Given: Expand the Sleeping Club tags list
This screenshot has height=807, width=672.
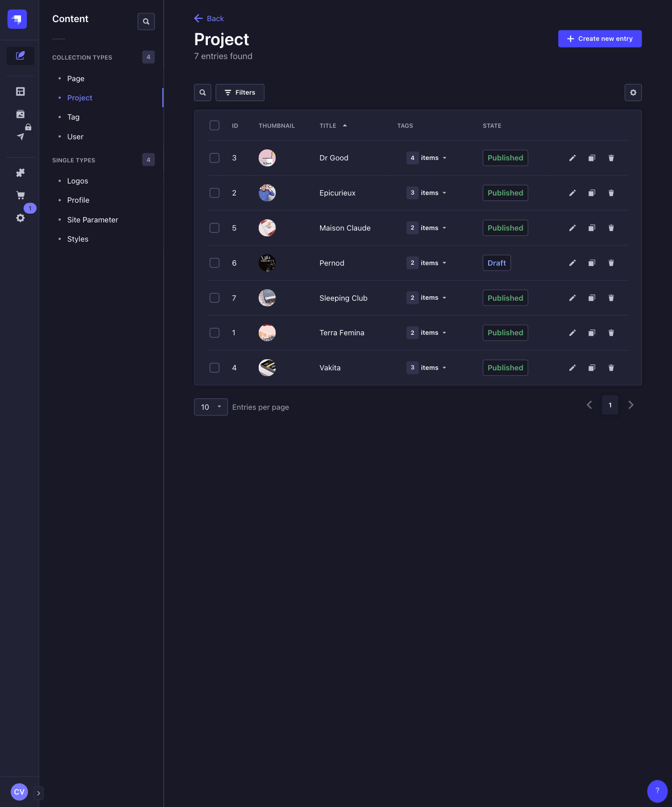Looking at the screenshot, I should point(427,298).
